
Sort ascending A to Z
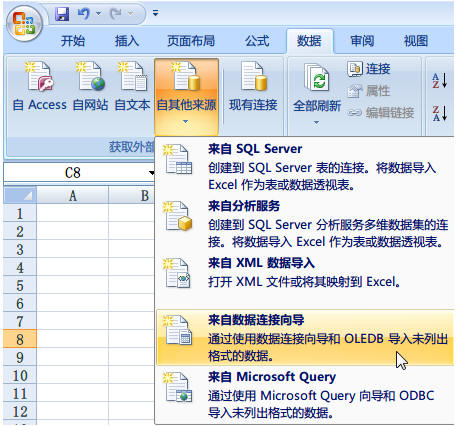[440, 81]
